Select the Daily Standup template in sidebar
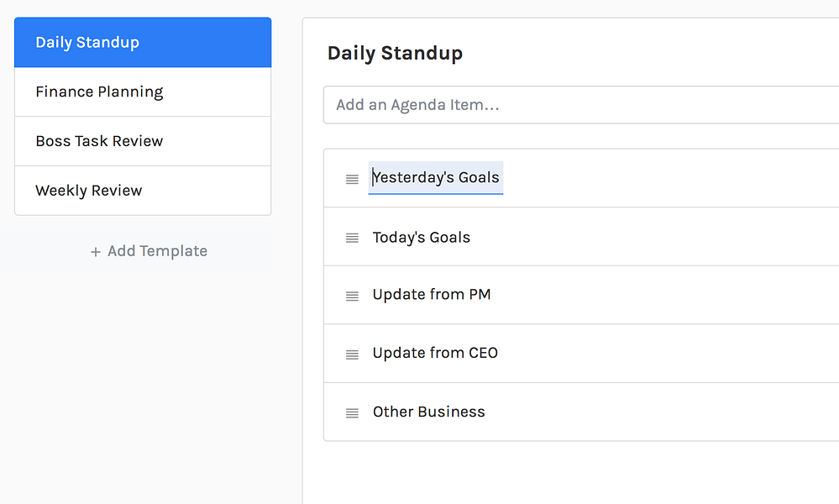The image size is (839, 504). click(143, 43)
